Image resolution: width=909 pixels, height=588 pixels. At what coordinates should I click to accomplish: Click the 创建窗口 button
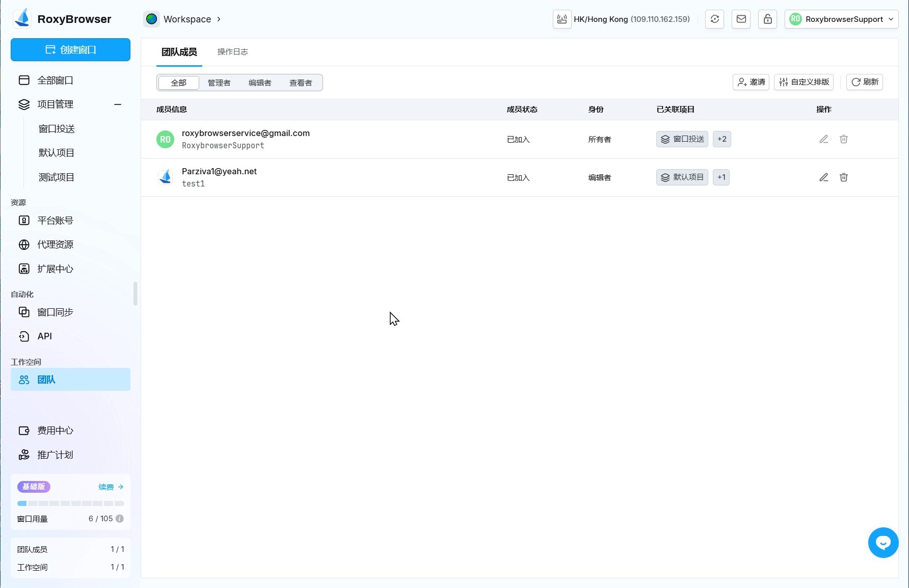(70, 50)
